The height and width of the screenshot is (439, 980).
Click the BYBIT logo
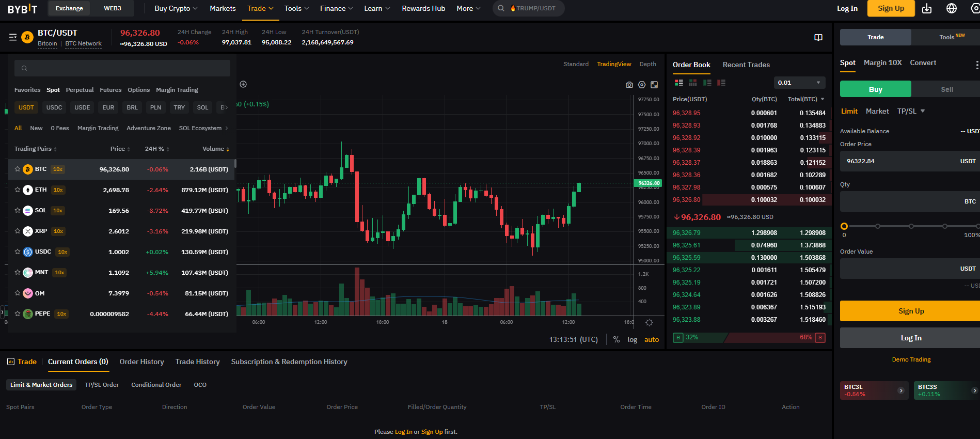click(x=23, y=9)
